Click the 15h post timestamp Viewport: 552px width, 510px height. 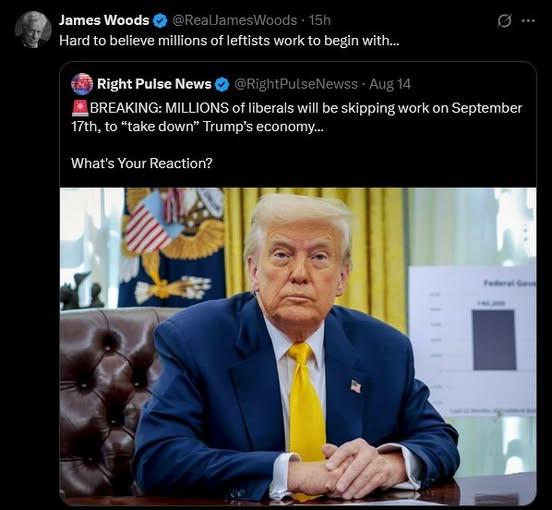pos(320,20)
